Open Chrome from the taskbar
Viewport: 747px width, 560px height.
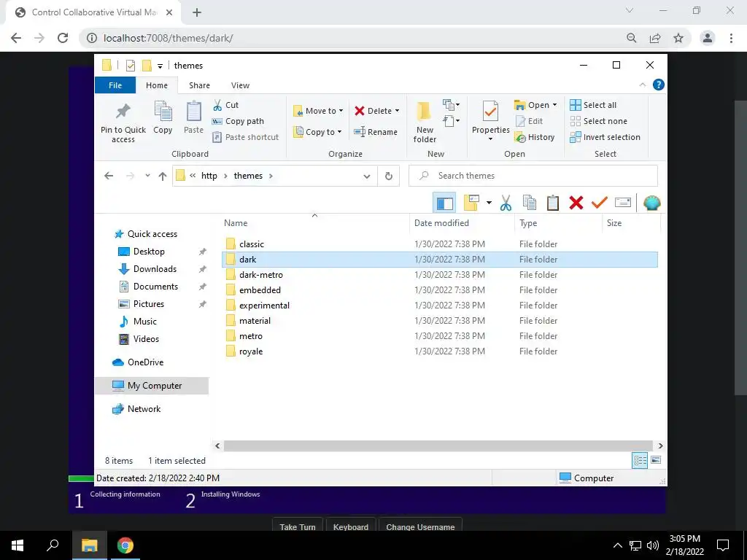(x=125, y=545)
